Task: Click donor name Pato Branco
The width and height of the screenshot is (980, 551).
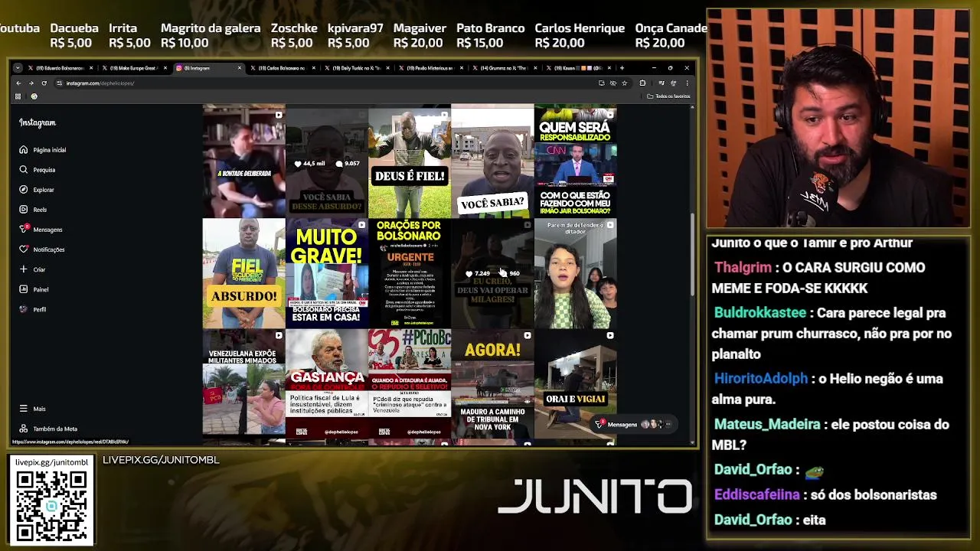Action: pyautogui.click(x=491, y=28)
